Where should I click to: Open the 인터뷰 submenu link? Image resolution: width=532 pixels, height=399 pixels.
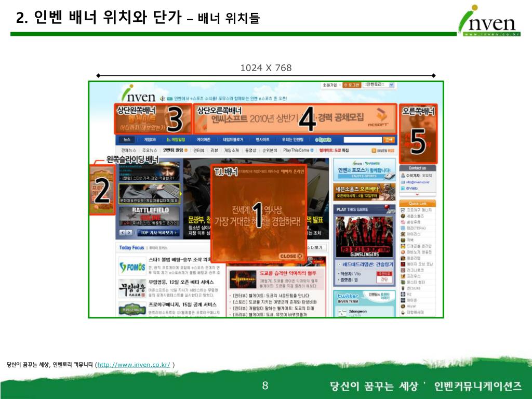tap(199, 150)
